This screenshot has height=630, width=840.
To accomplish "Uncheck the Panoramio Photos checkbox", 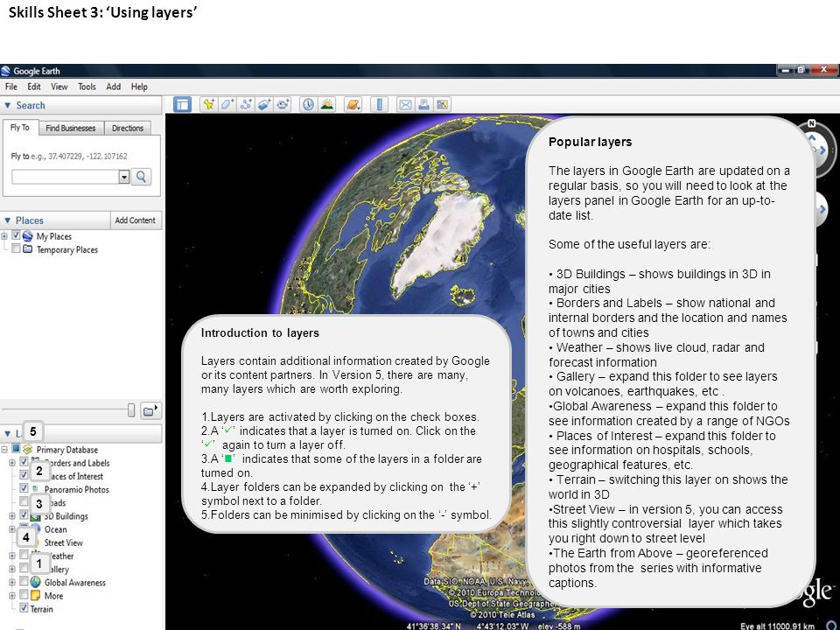I will (24, 488).
